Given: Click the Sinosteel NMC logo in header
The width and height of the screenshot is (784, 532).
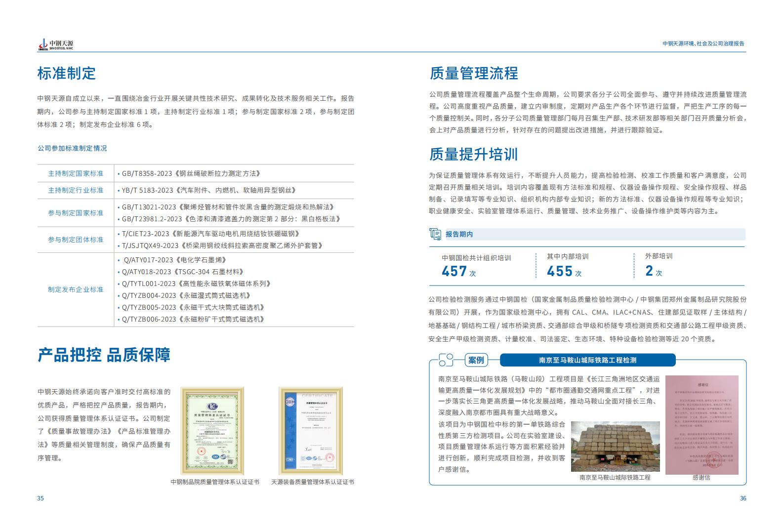Looking at the screenshot, I should point(55,44).
